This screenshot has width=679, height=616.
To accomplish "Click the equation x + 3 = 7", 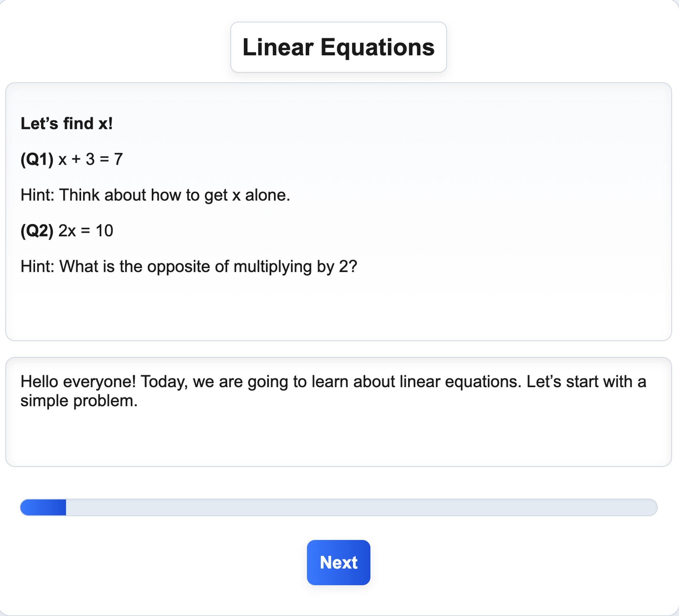I will [90, 159].
